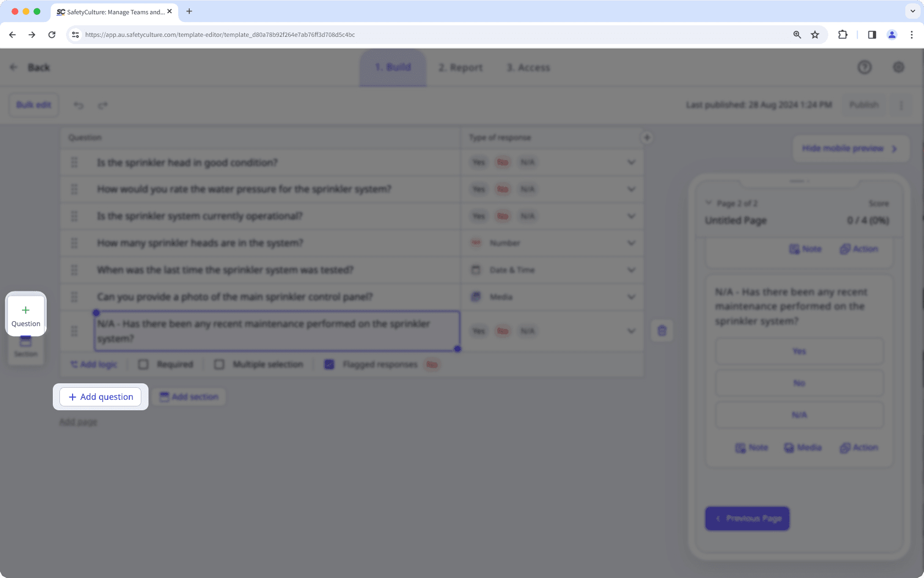The height and width of the screenshot is (578, 924).
Task: Click drag handle of sprinkler heads count question
Action: (x=74, y=243)
